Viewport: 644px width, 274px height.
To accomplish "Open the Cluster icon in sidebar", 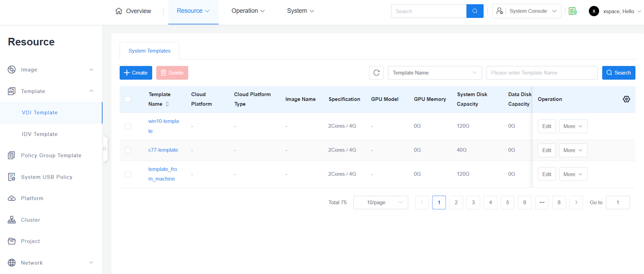I will pos(11,220).
